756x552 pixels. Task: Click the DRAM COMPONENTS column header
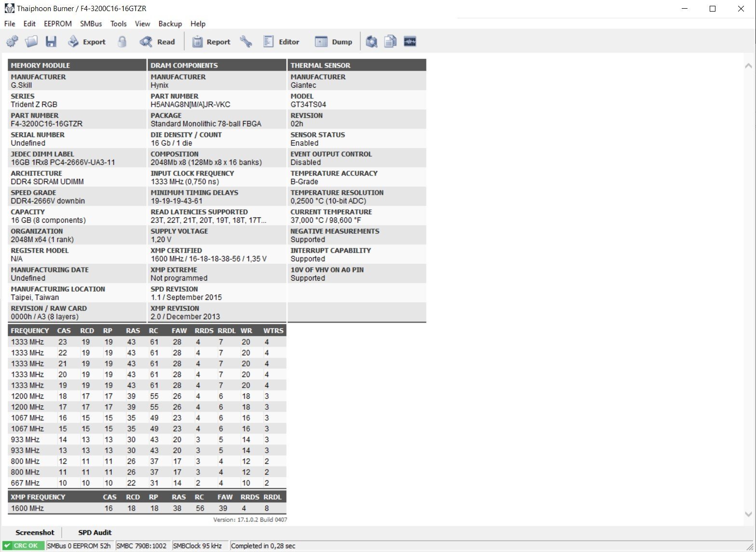coord(217,65)
